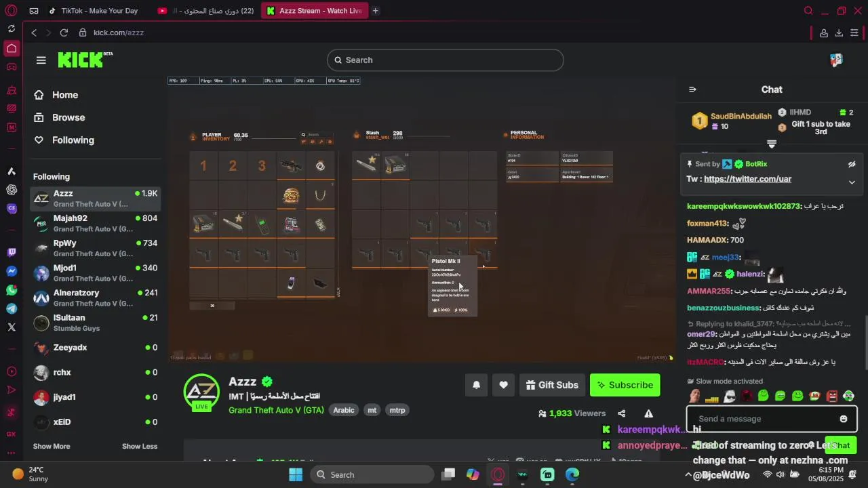Viewport: 868px width, 488px height.
Task: Click SaudBinAbdullah in gift leaderboard
Action: (x=741, y=116)
